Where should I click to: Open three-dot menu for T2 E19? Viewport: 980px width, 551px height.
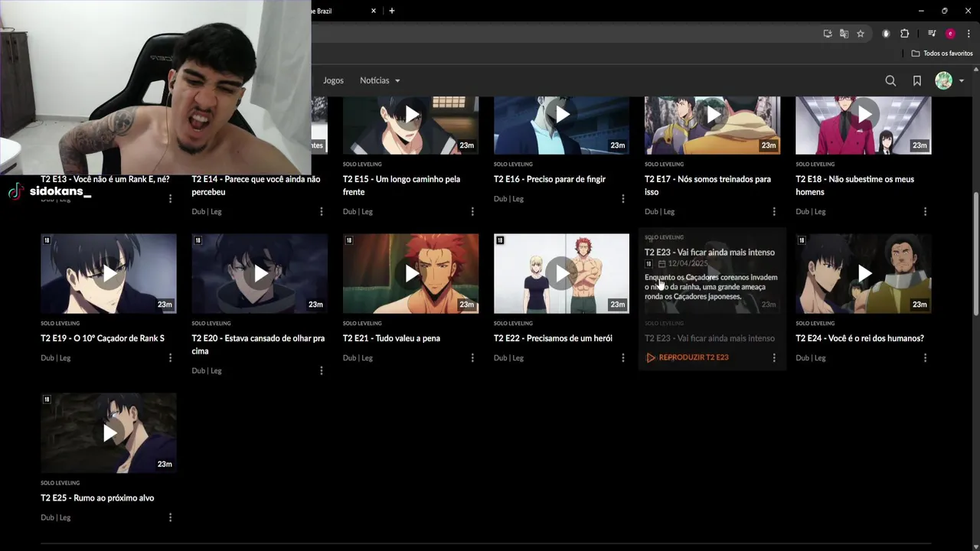pos(170,357)
